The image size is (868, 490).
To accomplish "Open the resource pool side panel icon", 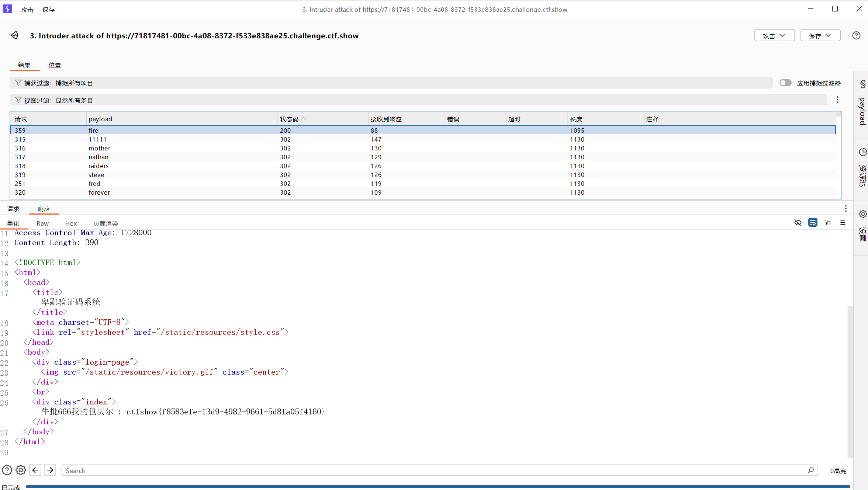I will point(862,152).
